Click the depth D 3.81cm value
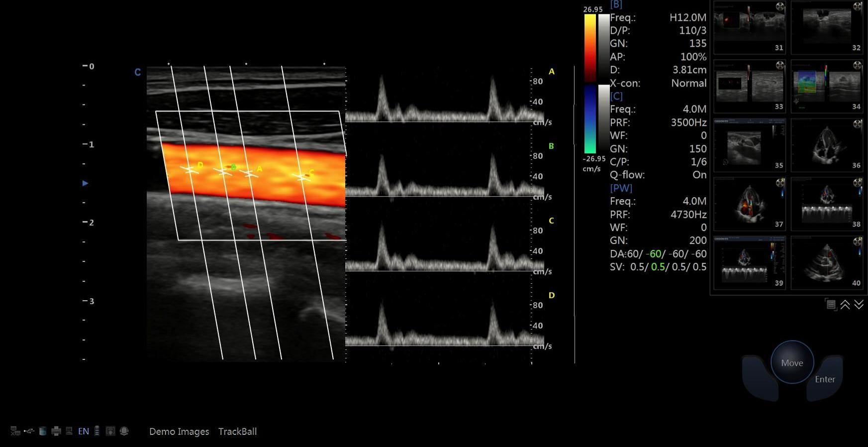The height and width of the screenshot is (447, 868). coord(689,70)
